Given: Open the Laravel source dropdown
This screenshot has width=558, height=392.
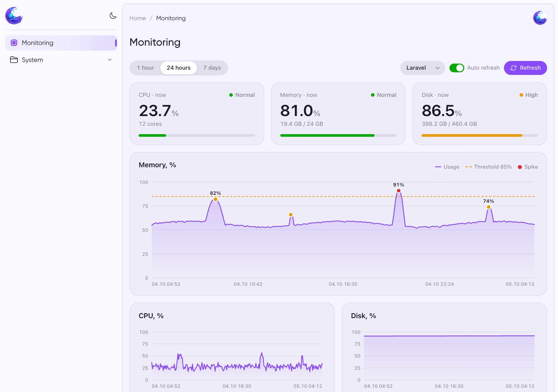Looking at the screenshot, I should [422, 68].
